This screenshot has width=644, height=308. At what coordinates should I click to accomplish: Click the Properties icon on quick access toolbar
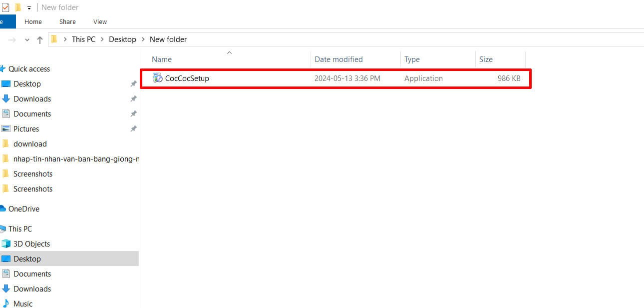6,7
